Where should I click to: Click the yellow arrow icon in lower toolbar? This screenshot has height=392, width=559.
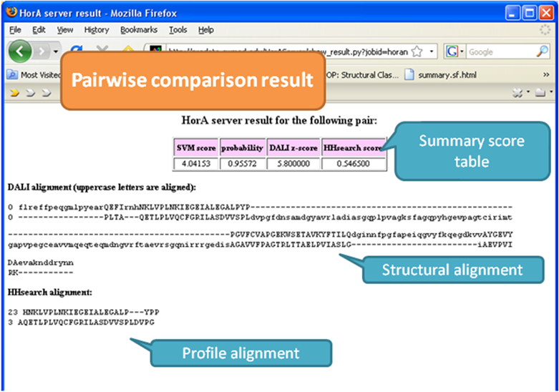pos(14,92)
